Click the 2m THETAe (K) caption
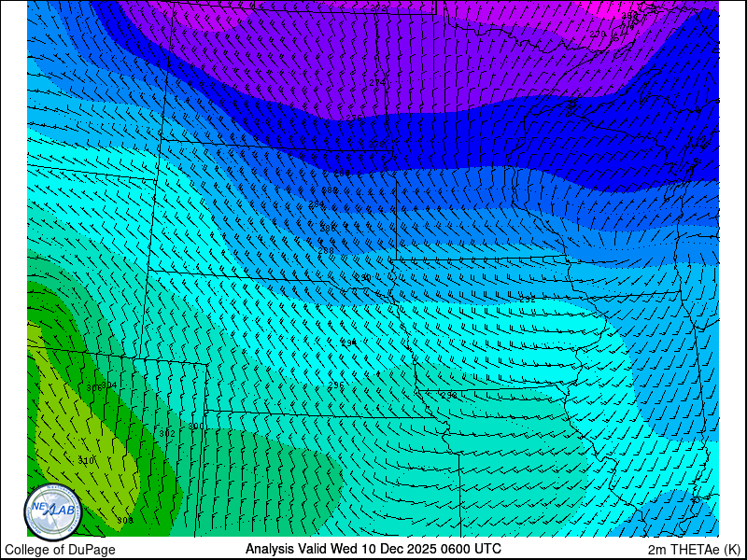Viewport: 747px width, 560px height. [695, 550]
